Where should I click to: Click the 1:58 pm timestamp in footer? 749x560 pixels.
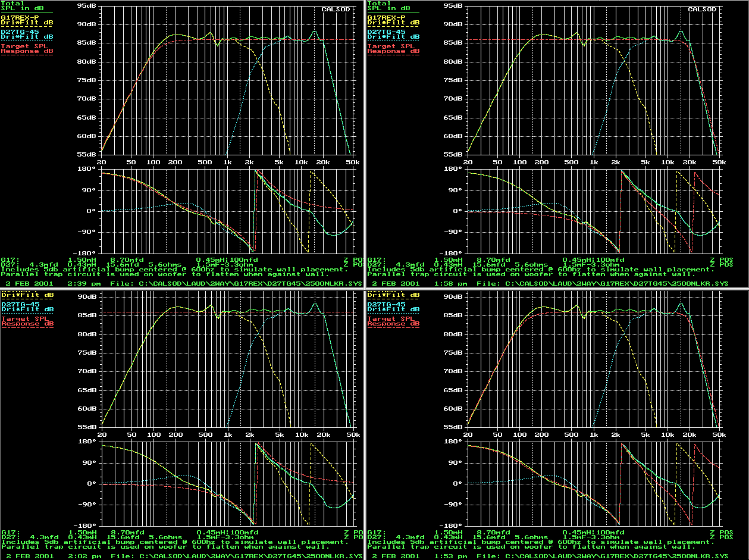point(444,284)
